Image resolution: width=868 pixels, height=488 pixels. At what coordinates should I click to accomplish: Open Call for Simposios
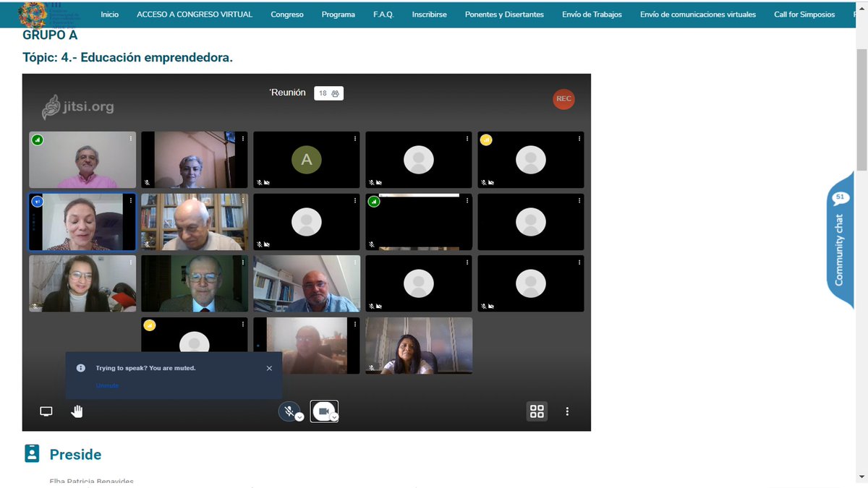point(804,14)
